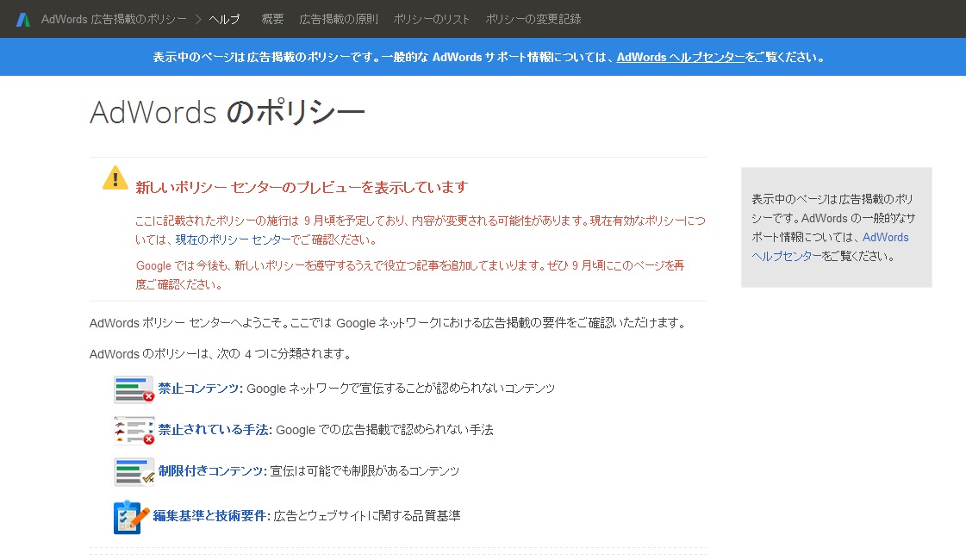Open the 概要 nav item
The image size is (966, 560).
point(272,20)
